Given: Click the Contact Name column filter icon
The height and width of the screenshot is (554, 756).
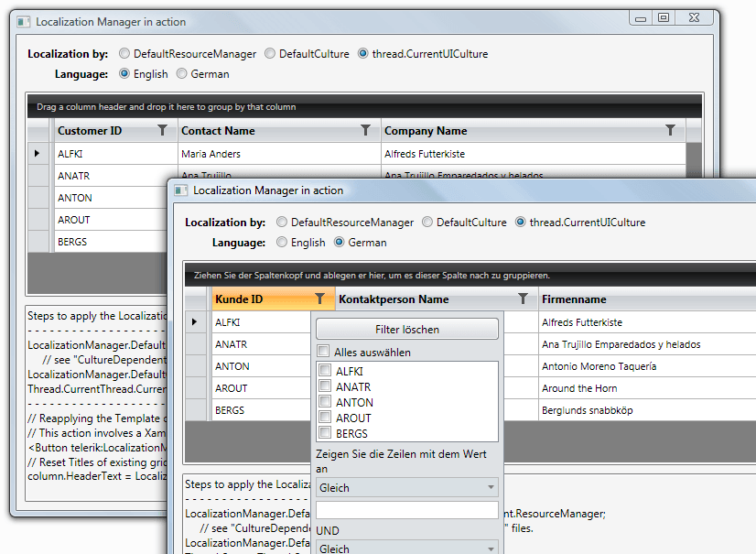Looking at the screenshot, I should tap(366, 131).
